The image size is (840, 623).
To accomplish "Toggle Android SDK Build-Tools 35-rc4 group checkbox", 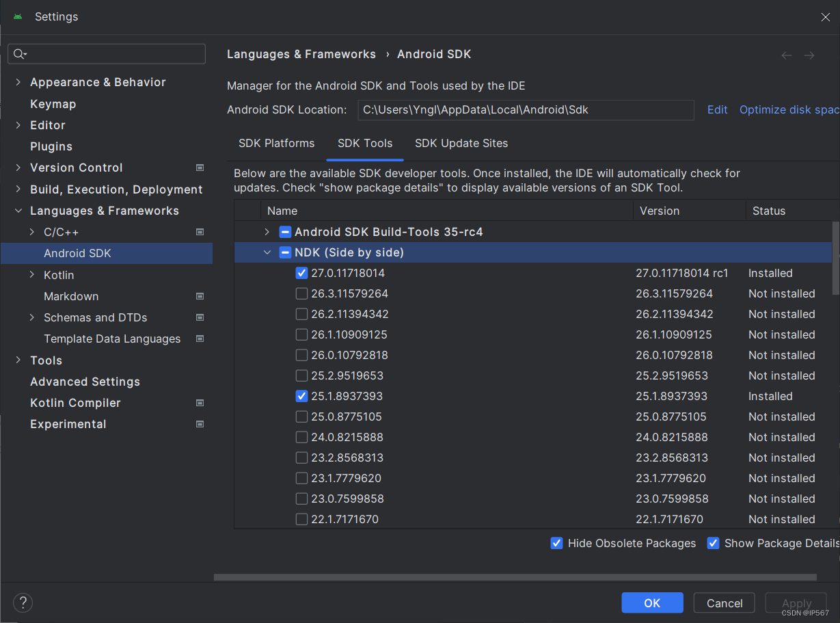I will point(285,232).
